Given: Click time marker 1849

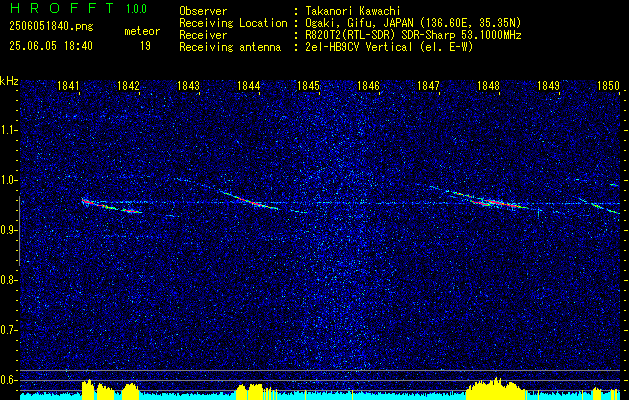Looking at the screenshot, I should [x=548, y=85].
